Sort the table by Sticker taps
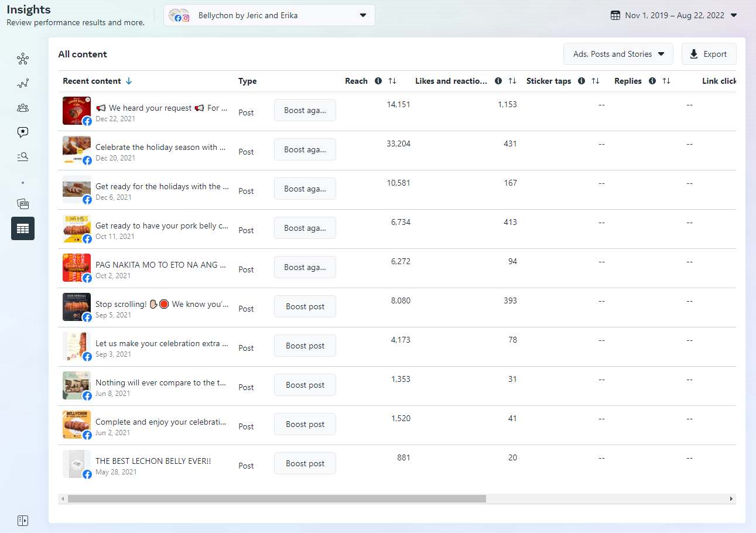The height and width of the screenshot is (533, 756). [596, 81]
